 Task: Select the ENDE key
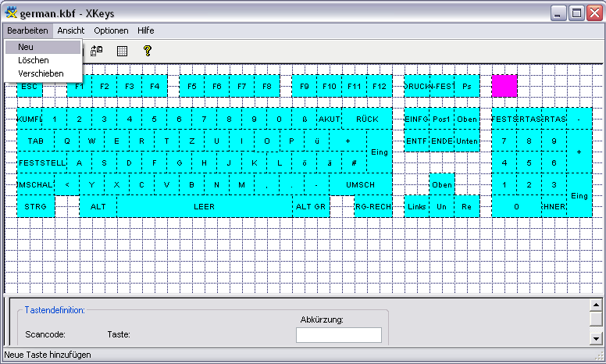pos(442,141)
